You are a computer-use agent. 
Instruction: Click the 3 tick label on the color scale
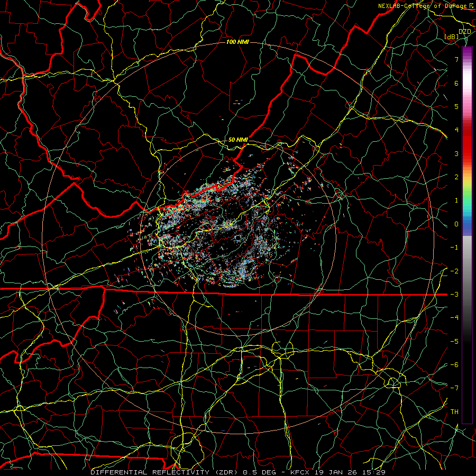pos(456,153)
